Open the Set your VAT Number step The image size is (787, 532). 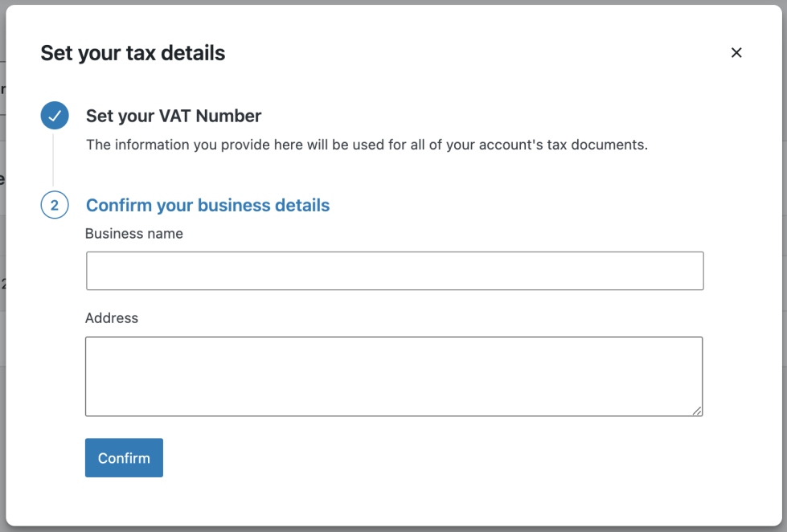[174, 116]
